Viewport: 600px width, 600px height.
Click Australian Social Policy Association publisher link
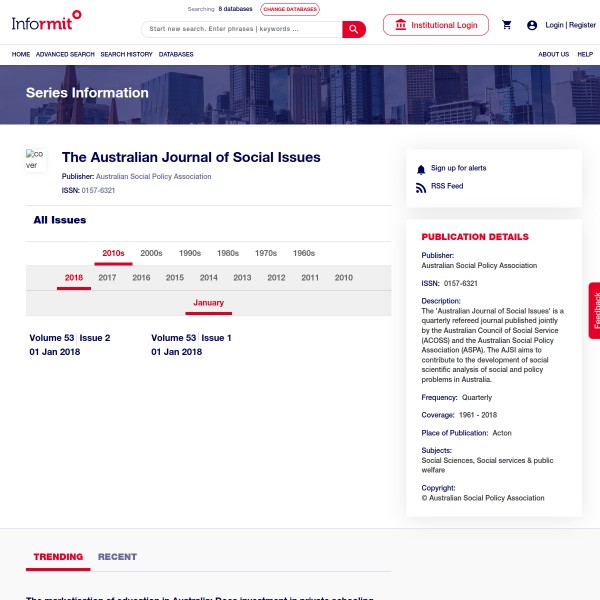coord(153,177)
